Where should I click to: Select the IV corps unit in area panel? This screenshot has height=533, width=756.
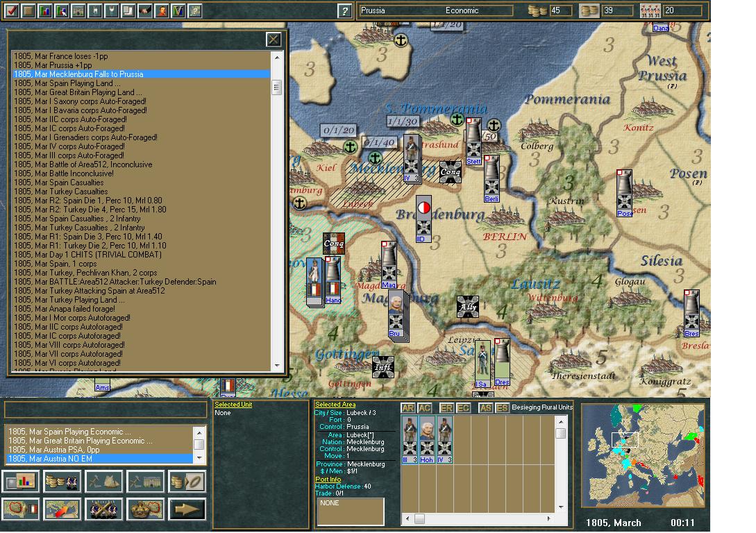click(x=444, y=440)
